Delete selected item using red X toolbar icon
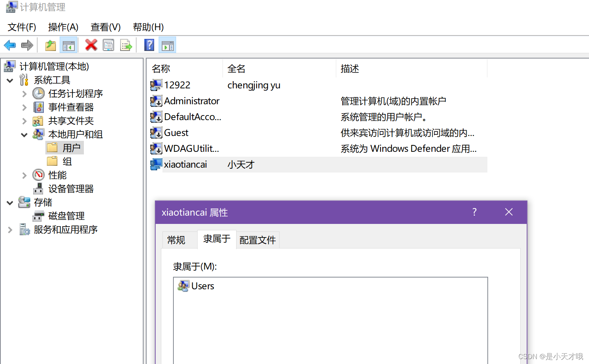 (x=91, y=45)
